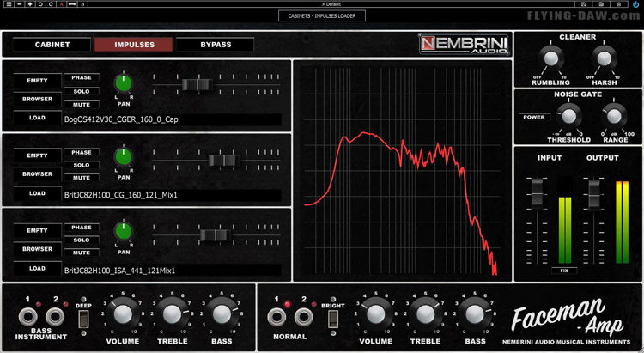Open the Cabinets - Impulses Loader selector

pyautogui.click(x=322, y=15)
